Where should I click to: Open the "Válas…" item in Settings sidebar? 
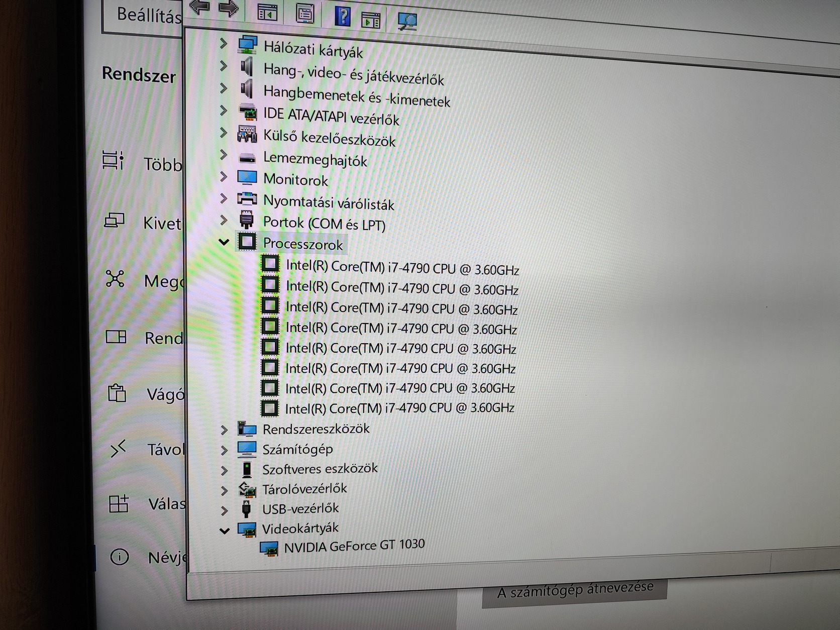[147, 503]
